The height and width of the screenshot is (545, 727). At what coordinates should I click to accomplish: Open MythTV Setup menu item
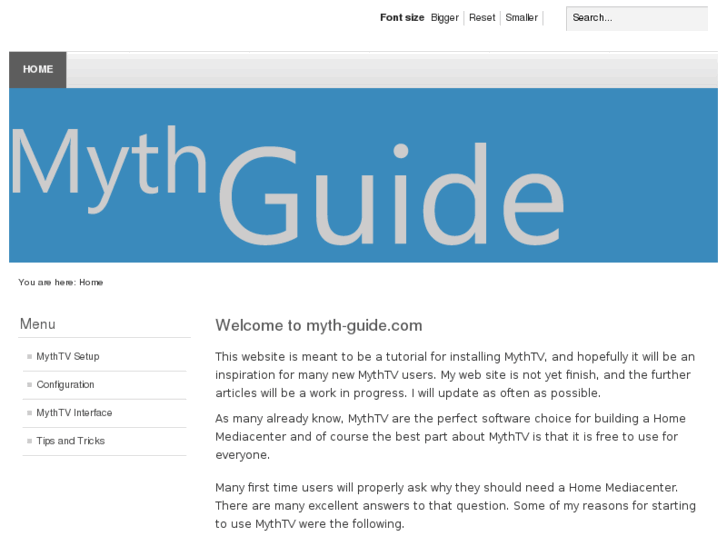(68, 356)
